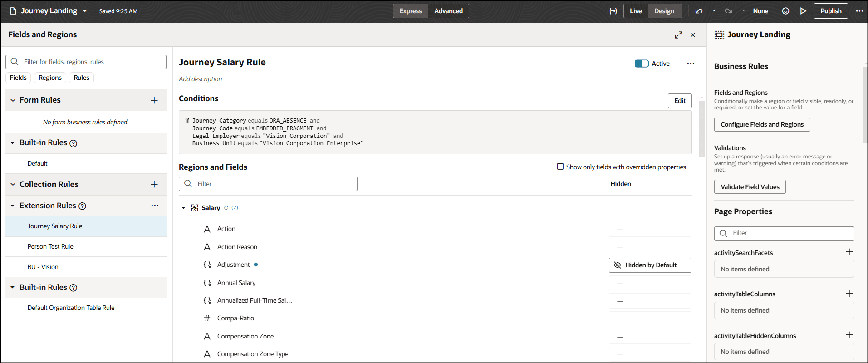
Task: Open the Journey Landing page dropdown
Action: [85, 11]
